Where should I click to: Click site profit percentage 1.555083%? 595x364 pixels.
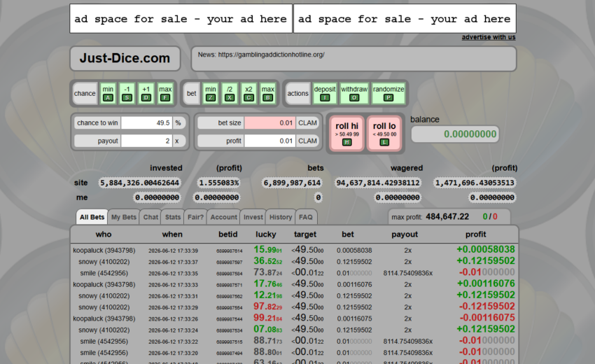pyautogui.click(x=219, y=183)
